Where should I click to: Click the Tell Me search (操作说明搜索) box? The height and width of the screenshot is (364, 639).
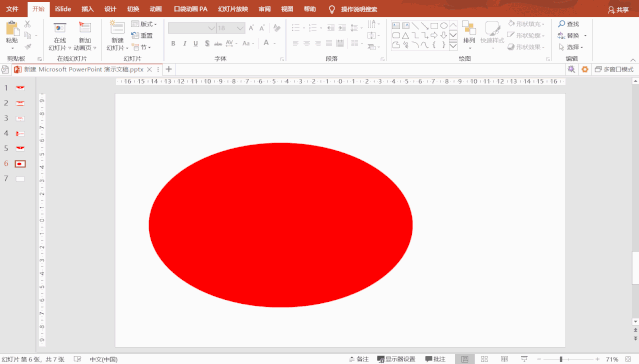coord(359,9)
